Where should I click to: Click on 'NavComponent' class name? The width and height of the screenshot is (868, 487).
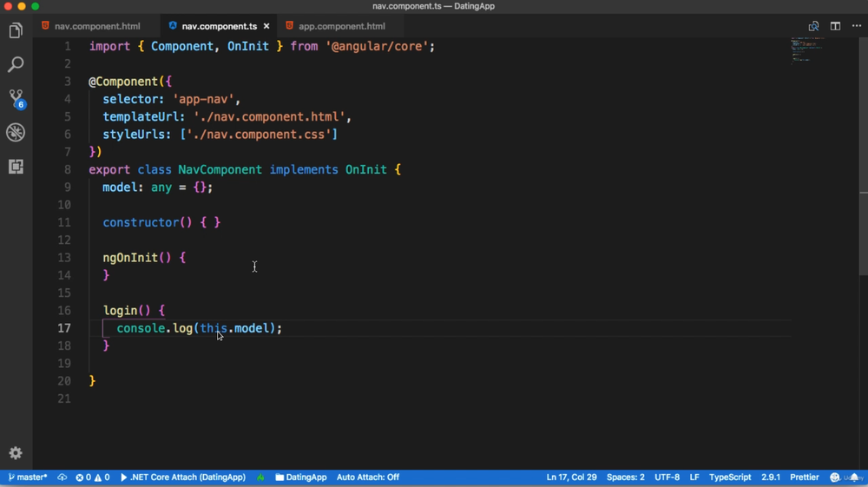click(220, 169)
